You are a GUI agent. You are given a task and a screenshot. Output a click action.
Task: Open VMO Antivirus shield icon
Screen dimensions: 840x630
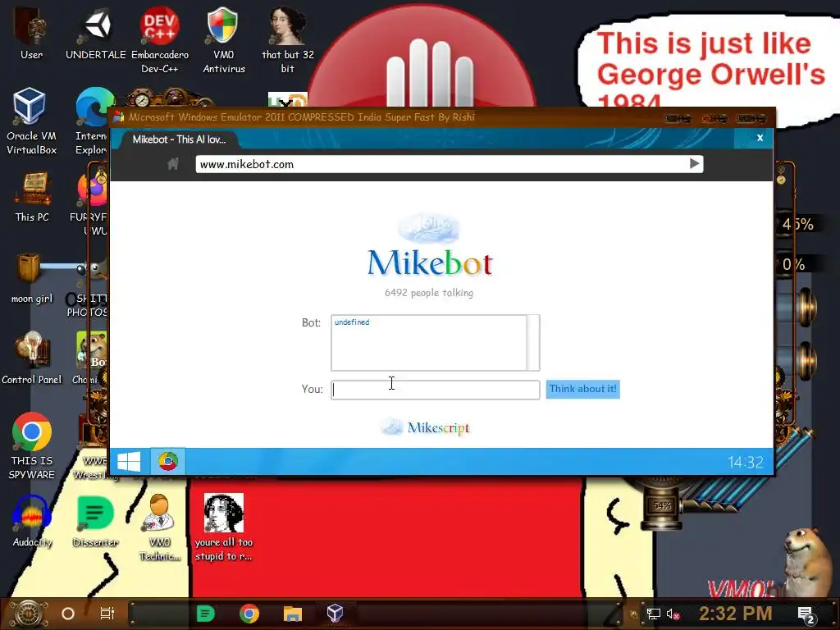pyautogui.click(x=223, y=39)
